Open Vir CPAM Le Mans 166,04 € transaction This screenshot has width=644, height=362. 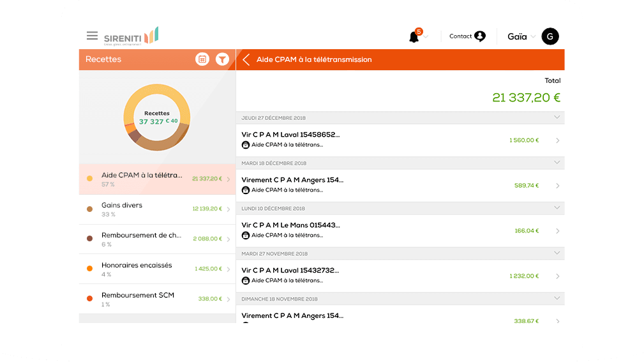[x=400, y=230]
